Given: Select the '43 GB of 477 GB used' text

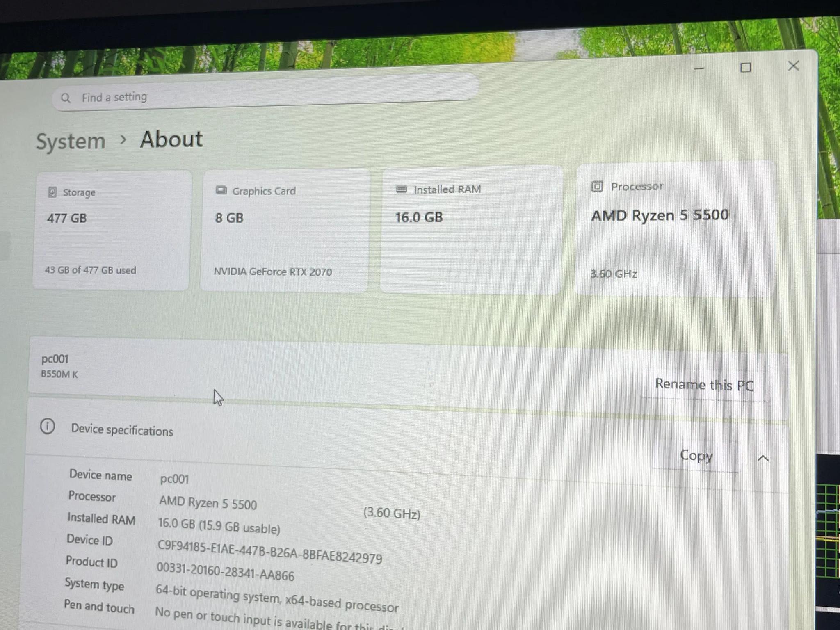Looking at the screenshot, I should (90, 270).
